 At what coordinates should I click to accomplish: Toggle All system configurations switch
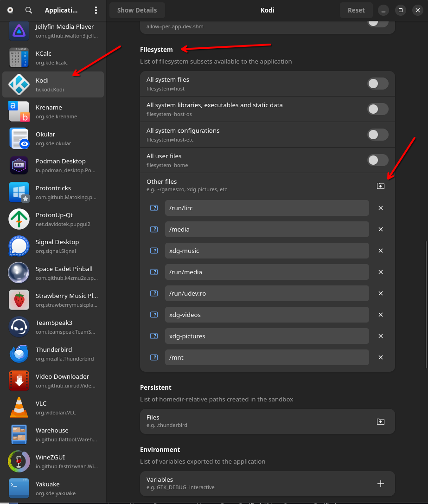click(378, 135)
